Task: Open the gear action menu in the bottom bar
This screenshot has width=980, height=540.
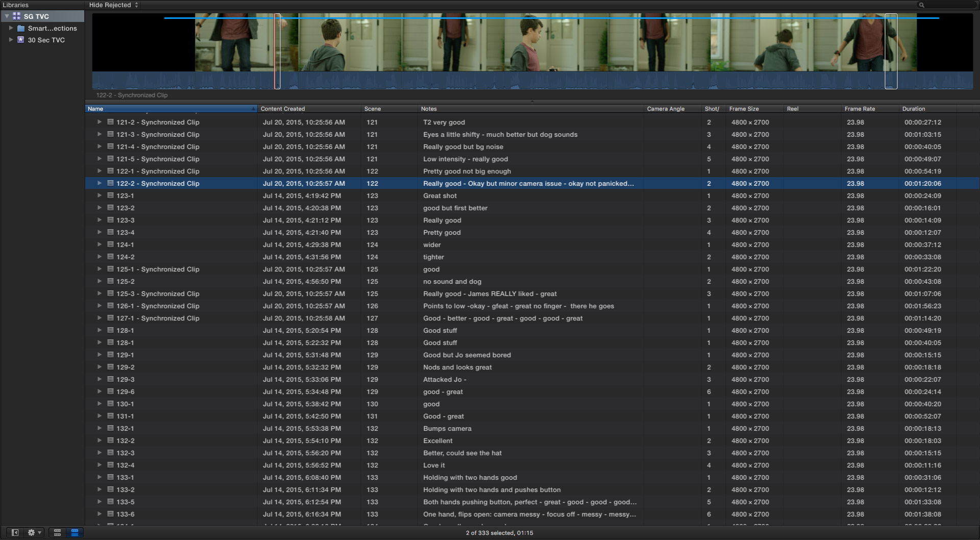Action: pyautogui.click(x=34, y=532)
